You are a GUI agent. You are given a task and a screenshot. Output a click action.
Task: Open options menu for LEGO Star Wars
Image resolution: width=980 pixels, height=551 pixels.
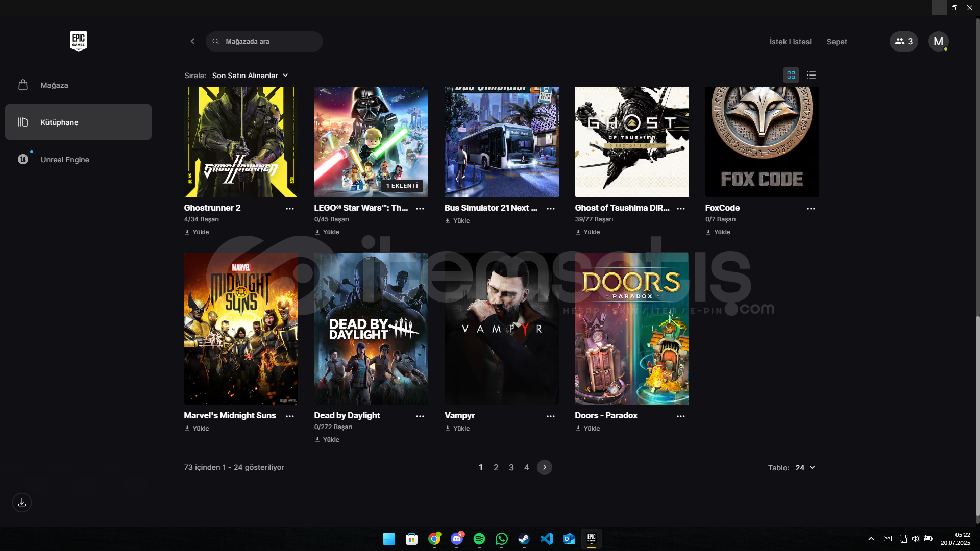(x=420, y=209)
